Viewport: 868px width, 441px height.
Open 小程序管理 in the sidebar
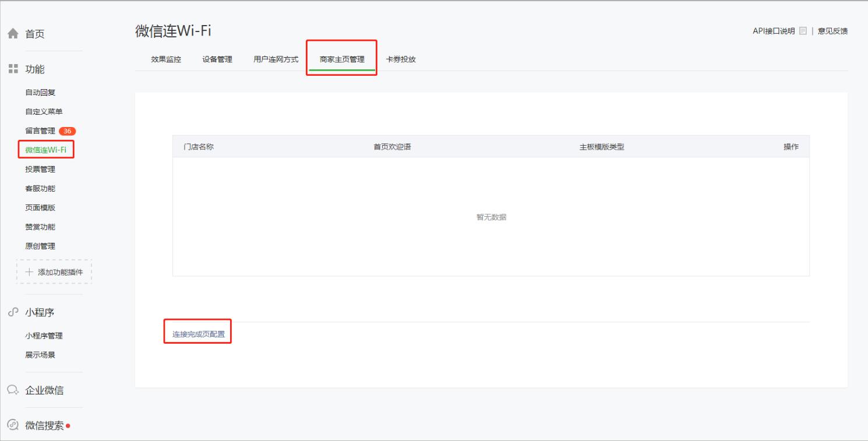(44, 336)
